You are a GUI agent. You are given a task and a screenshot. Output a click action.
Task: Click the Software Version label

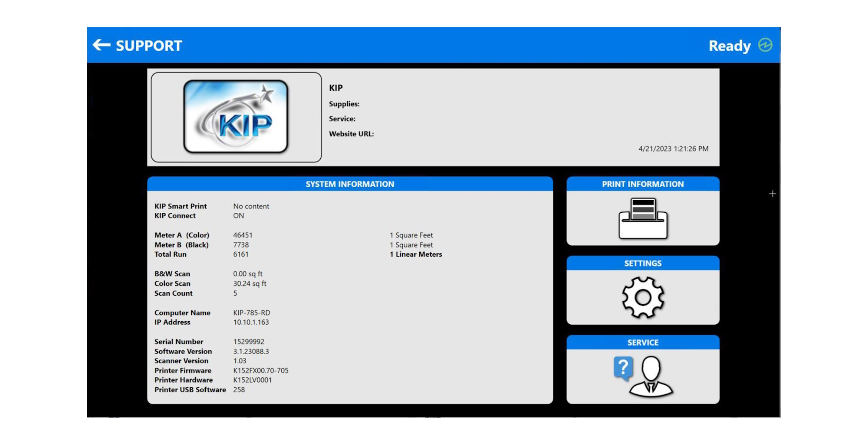click(x=183, y=352)
